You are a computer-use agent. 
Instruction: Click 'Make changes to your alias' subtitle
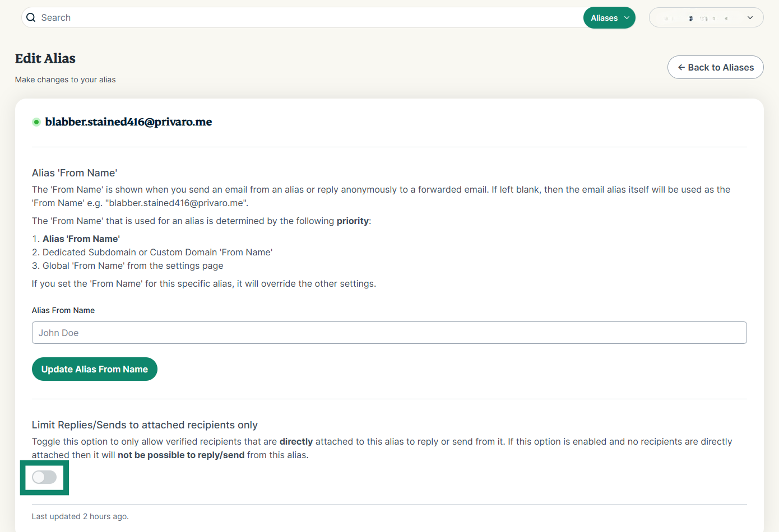click(x=66, y=80)
